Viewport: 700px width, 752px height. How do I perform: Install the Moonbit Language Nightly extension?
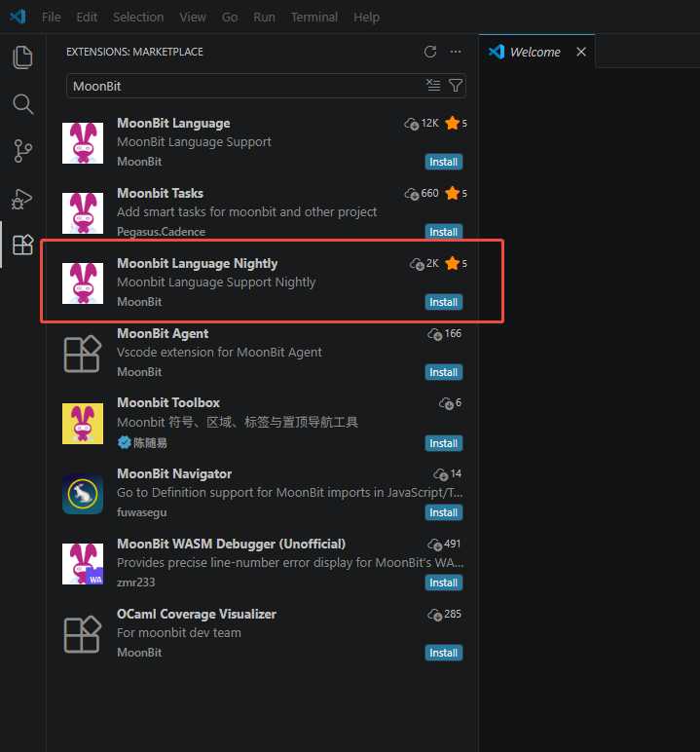pyautogui.click(x=444, y=302)
